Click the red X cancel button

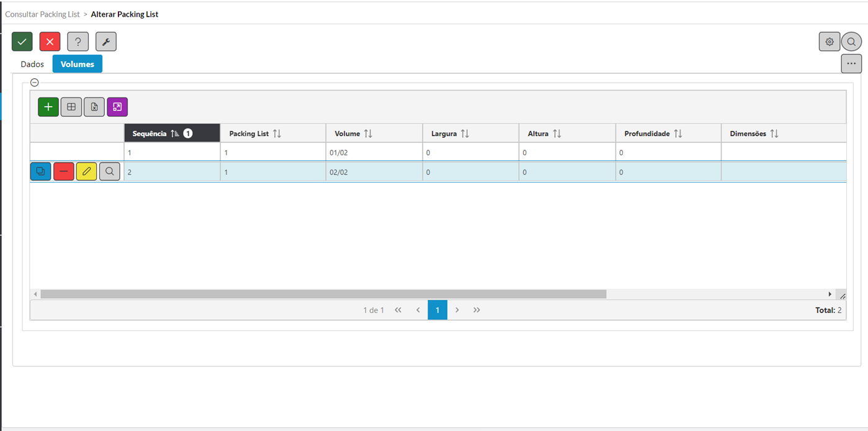coord(50,42)
